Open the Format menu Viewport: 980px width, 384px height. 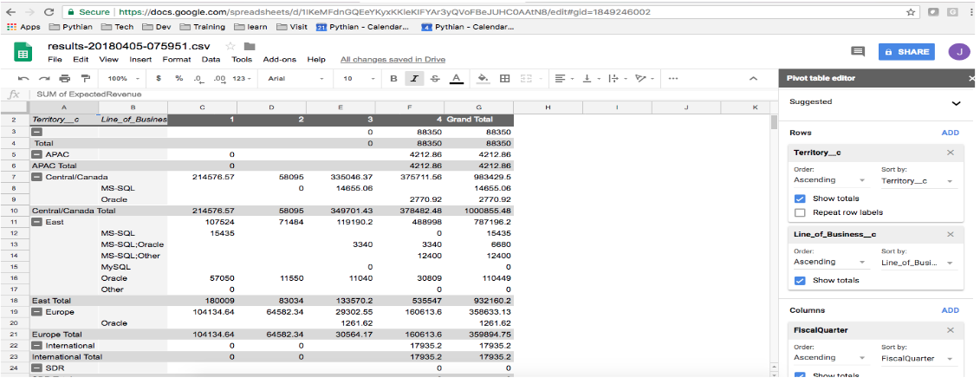pos(177,59)
